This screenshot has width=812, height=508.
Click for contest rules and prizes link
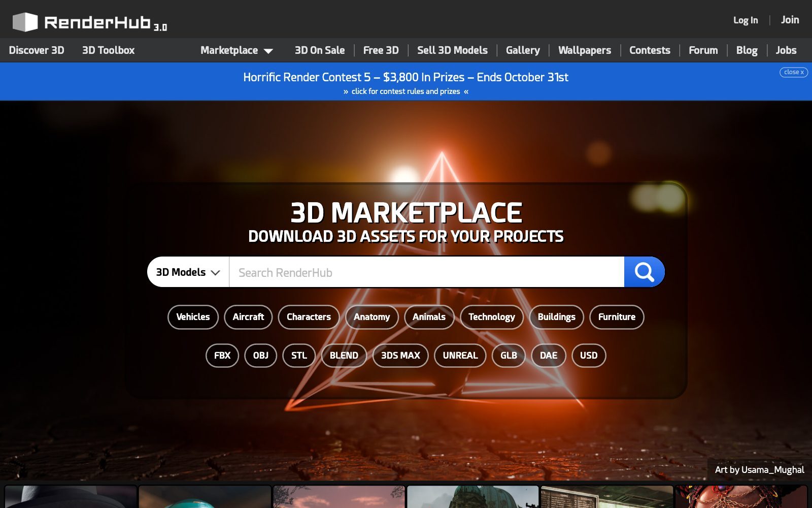(x=405, y=91)
